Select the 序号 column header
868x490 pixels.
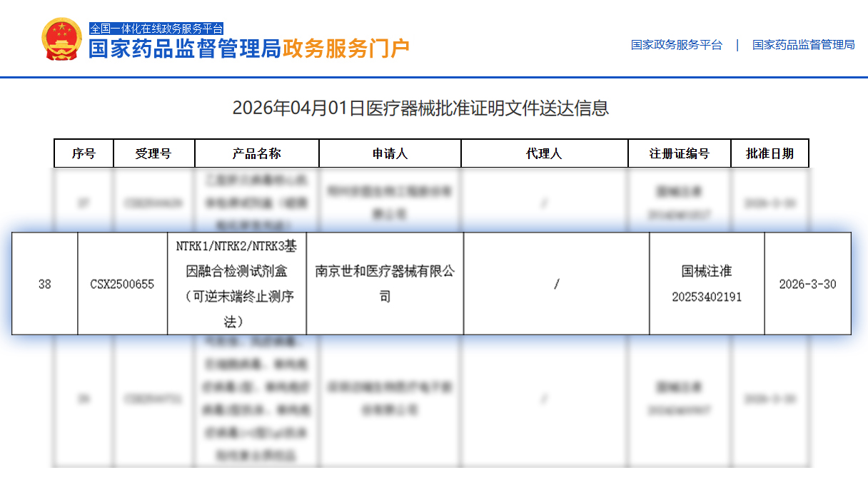84,153
